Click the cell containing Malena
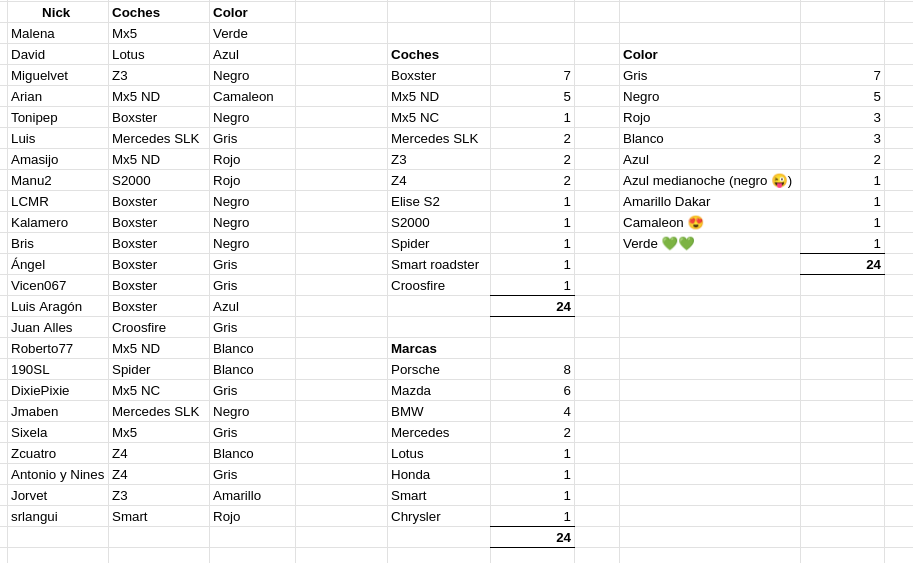Screen dimensions: 913x563 (x=58, y=33)
